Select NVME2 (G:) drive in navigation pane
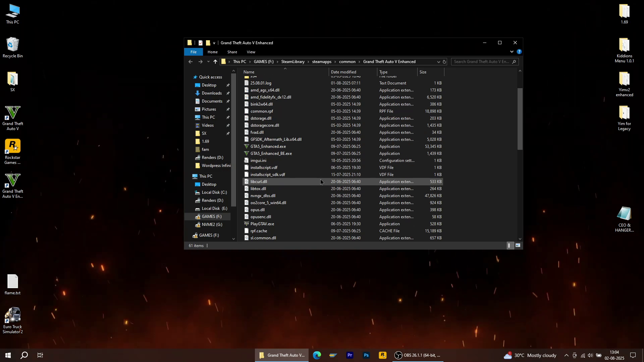644x362 pixels. coord(212,225)
